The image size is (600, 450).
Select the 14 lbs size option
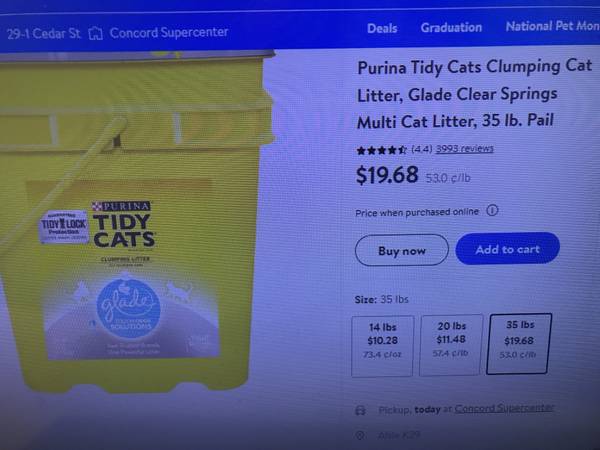point(383,346)
